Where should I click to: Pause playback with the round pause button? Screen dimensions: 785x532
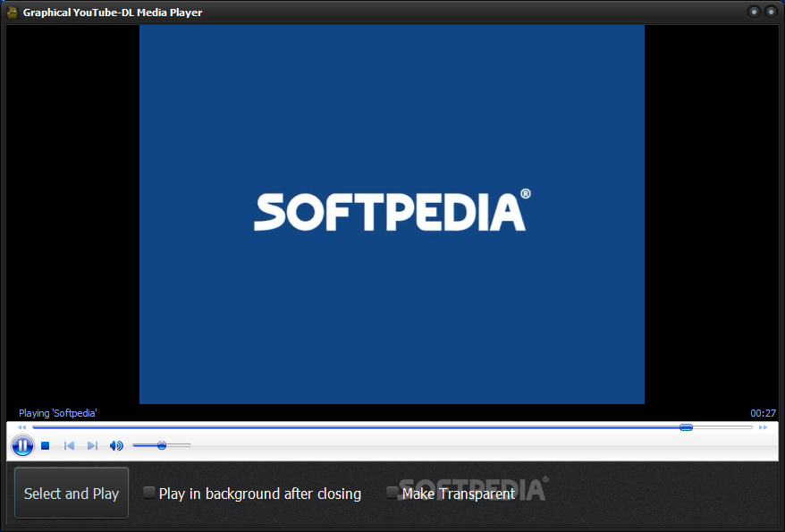pyautogui.click(x=22, y=445)
